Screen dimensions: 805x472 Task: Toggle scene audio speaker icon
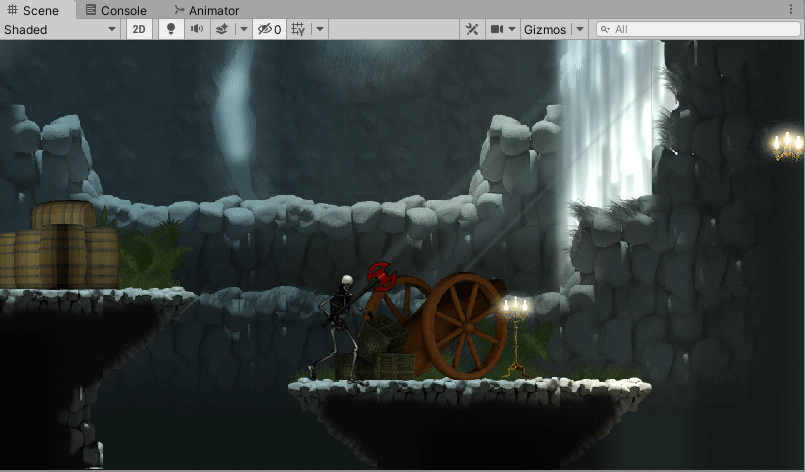(x=197, y=29)
